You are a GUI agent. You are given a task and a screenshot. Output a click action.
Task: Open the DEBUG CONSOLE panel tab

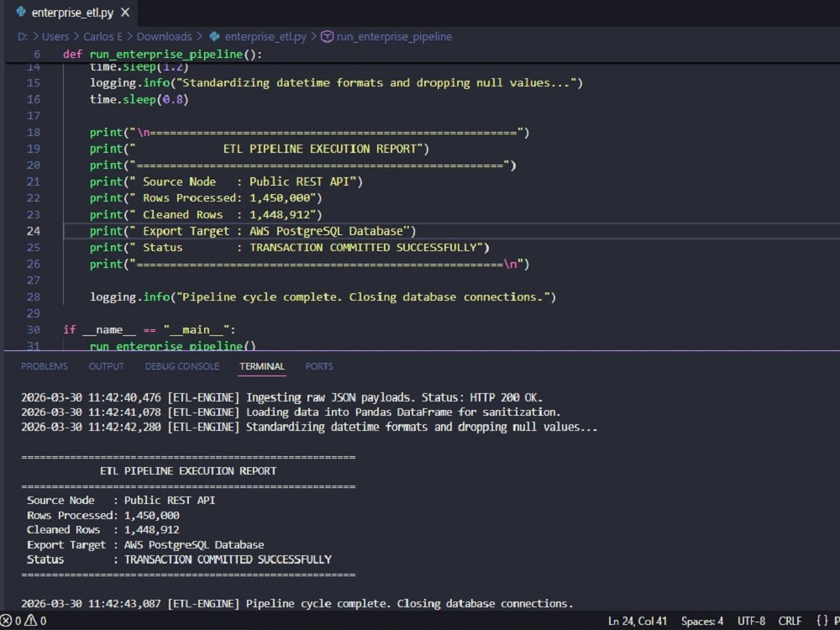[182, 366]
